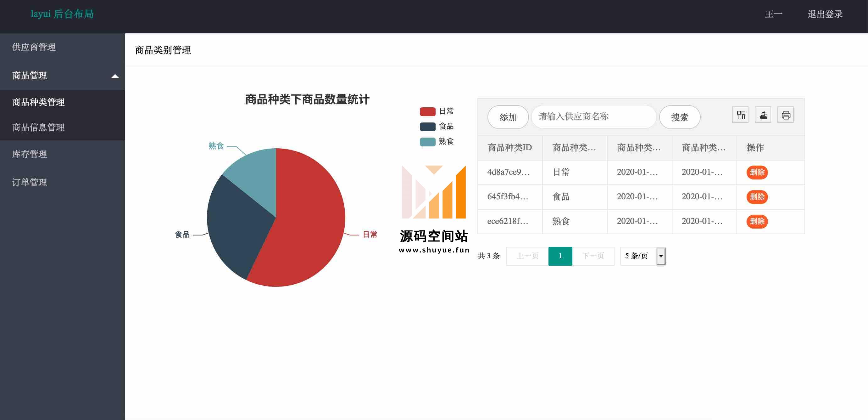Click user name 王一

[x=773, y=14]
